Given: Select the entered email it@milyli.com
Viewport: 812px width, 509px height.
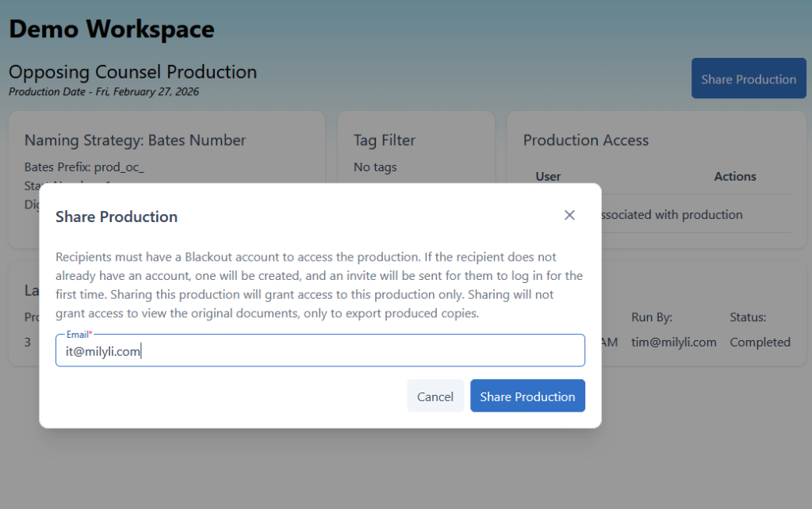Looking at the screenshot, I should click(100, 350).
